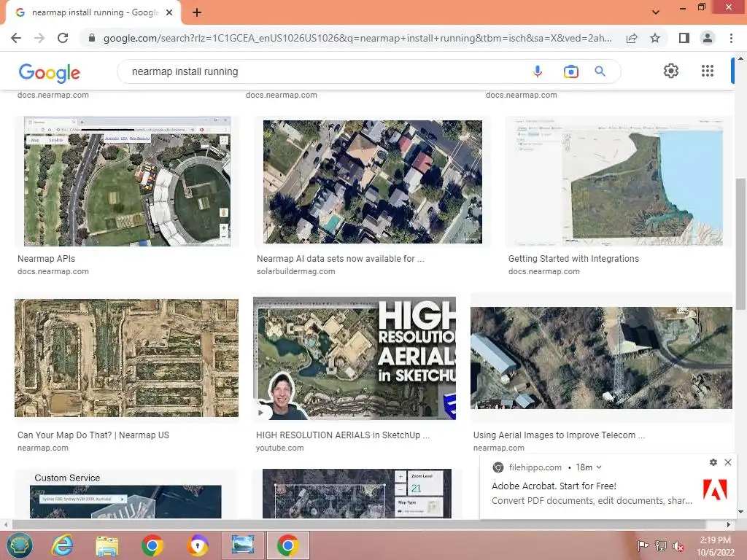Open the Windows Start button
The image size is (747, 560).
20,545
